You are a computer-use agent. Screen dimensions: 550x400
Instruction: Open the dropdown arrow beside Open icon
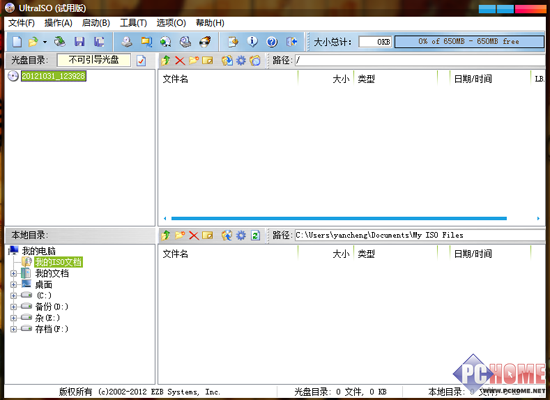(x=45, y=42)
